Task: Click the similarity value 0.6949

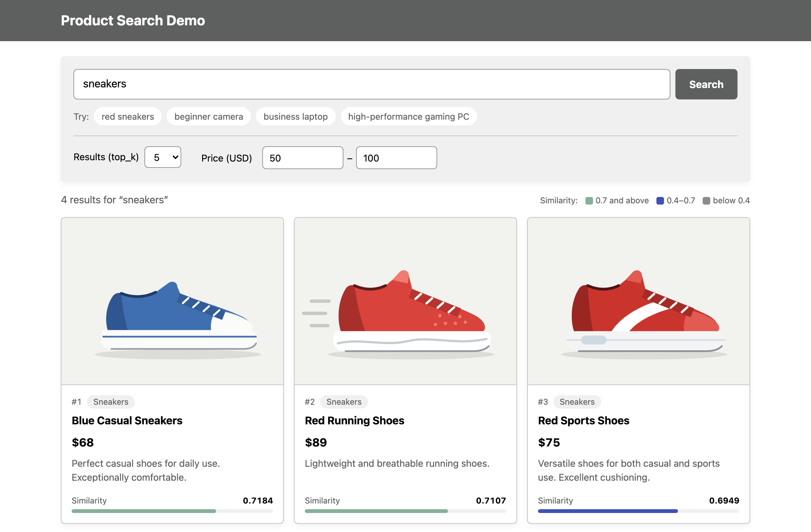Action: [x=724, y=500]
